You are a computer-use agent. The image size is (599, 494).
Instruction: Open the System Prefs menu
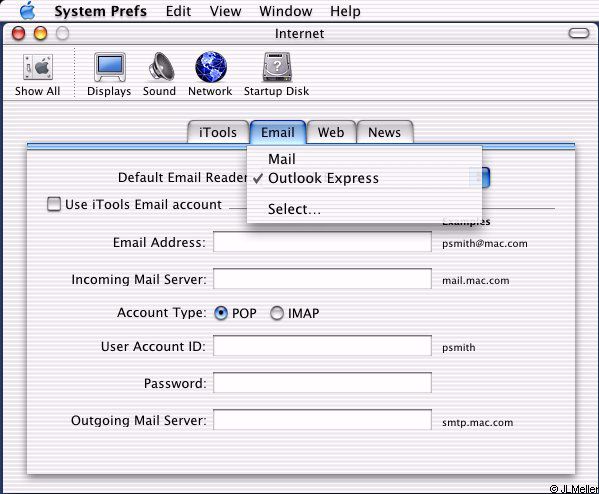[x=100, y=11]
